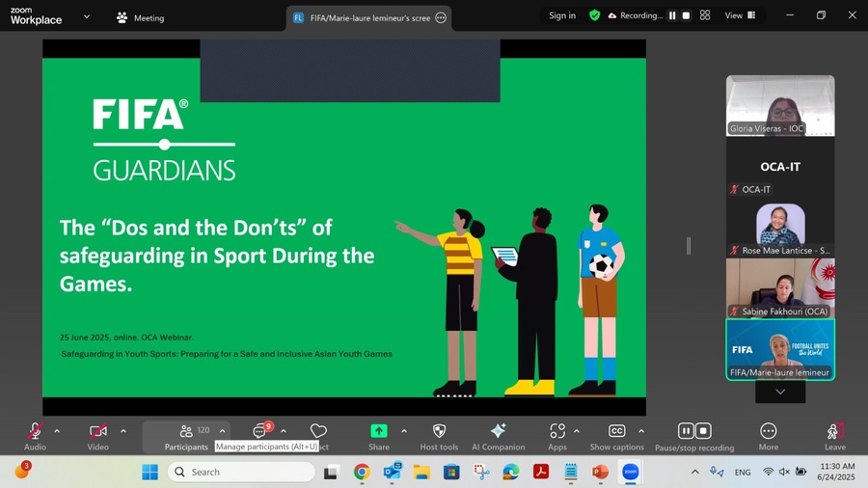This screenshot has height=488, width=868.
Task: Click the green encryption shield icon
Action: click(x=595, y=15)
